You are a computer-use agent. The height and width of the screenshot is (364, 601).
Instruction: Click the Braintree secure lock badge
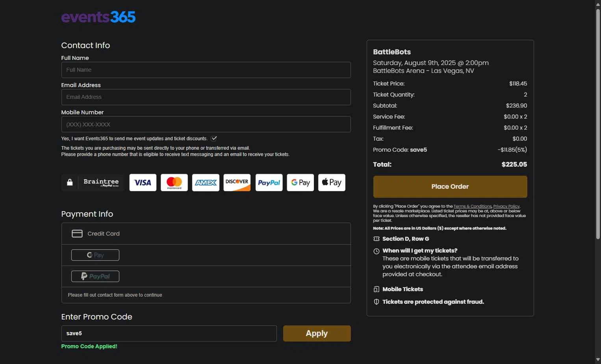[x=93, y=182]
